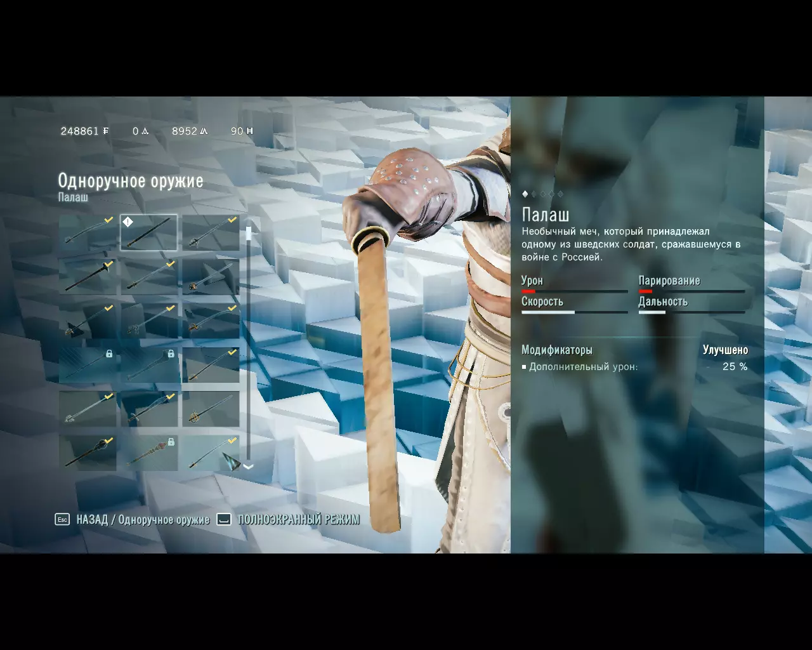
Task: Click the Скорость speed stat bar
Action: point(575,312)
